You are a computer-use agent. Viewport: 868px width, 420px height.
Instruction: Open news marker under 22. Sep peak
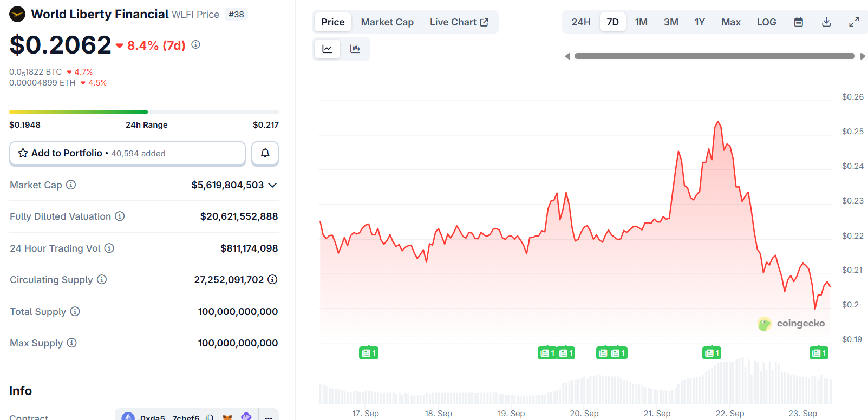click(712, 353)
